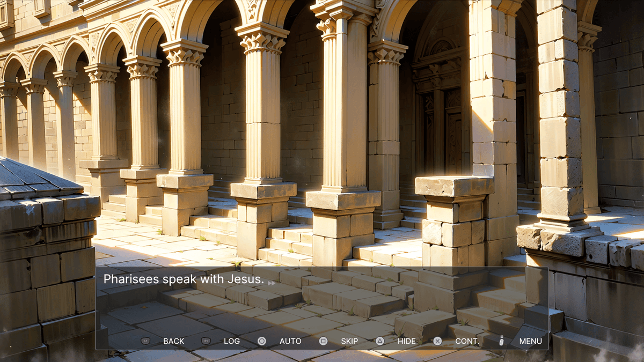644x362 pixels.
Task: Toggle AUTO text advance mode
Action: [x=290, y=341]
